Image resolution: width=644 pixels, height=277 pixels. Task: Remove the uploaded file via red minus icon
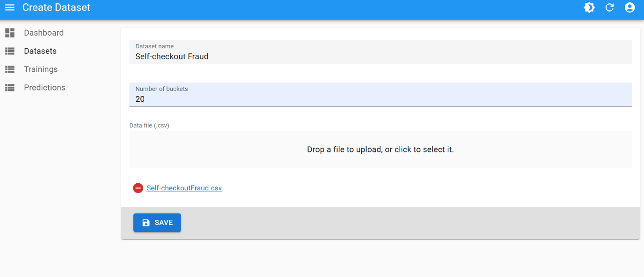point(138,188)
